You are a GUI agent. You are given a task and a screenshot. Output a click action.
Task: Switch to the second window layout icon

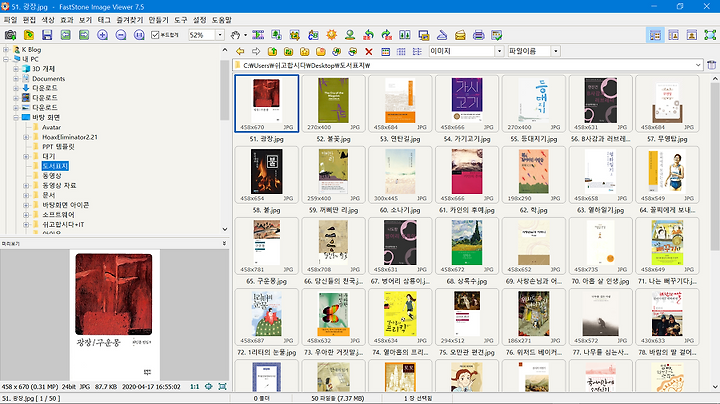674,35
